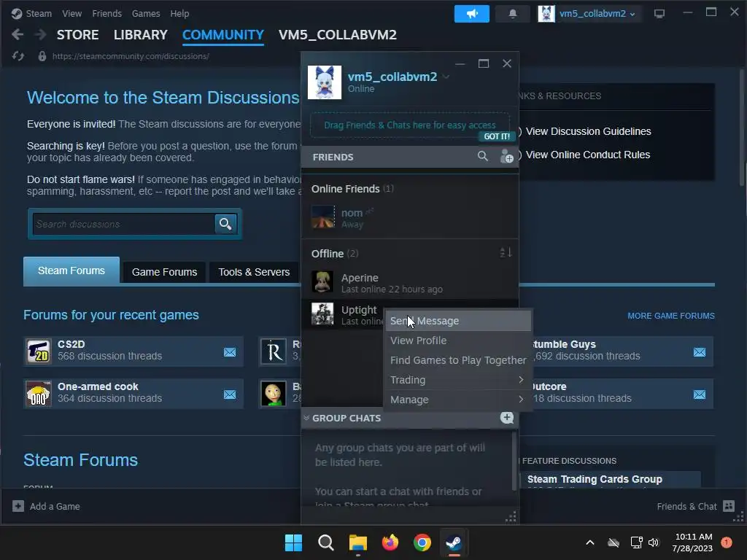Click the search discussions magnifier button
This screenshot has width=747, height=560.
tap(226, 224)
